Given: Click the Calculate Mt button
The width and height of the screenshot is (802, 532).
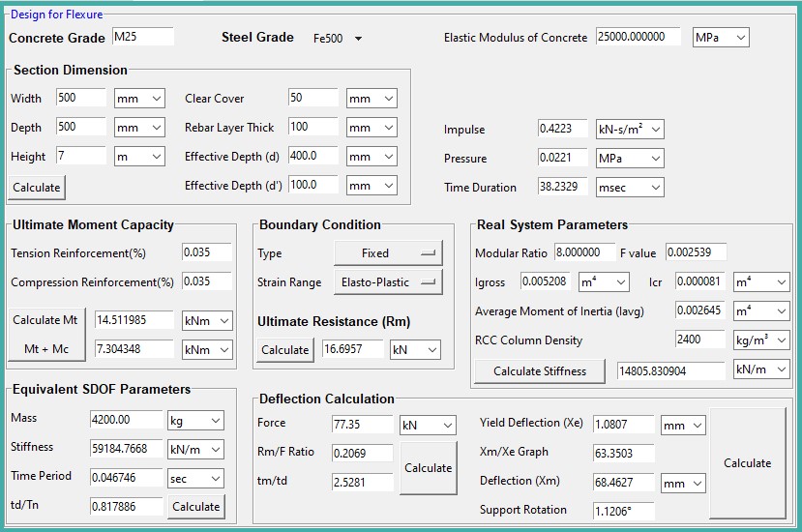Looking at the screenshot, I should 46,320.
